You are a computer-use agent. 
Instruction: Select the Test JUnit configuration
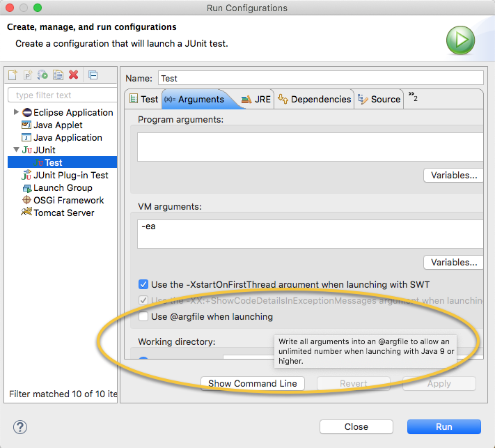coord(62,162)
